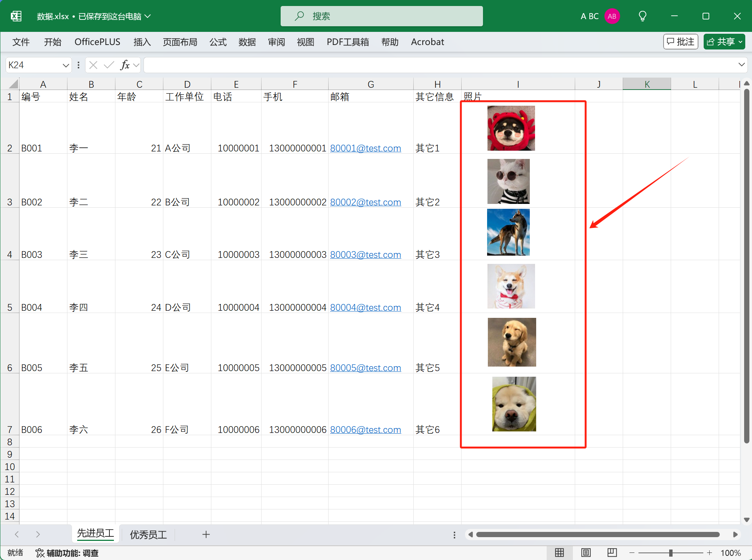Click the AB user account avatar

612,16
